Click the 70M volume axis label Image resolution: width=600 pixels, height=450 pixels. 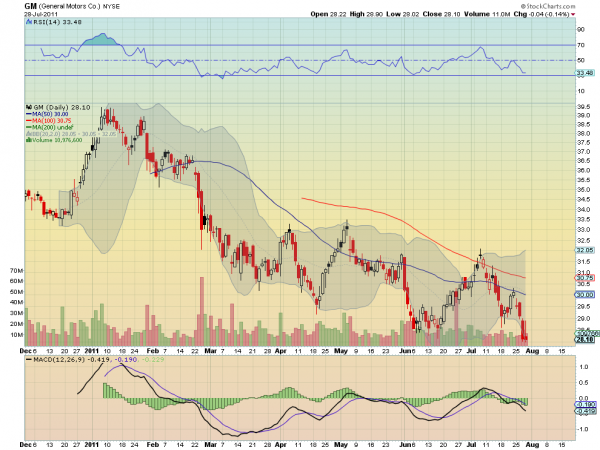coord(16,271)
